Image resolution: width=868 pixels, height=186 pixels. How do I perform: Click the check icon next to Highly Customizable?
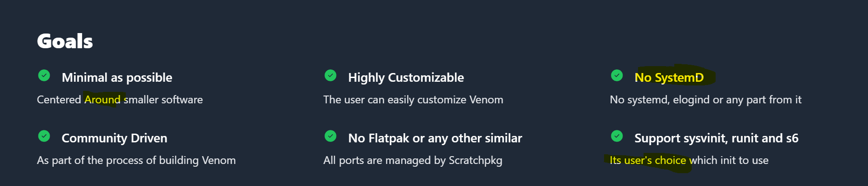(330, 75)
